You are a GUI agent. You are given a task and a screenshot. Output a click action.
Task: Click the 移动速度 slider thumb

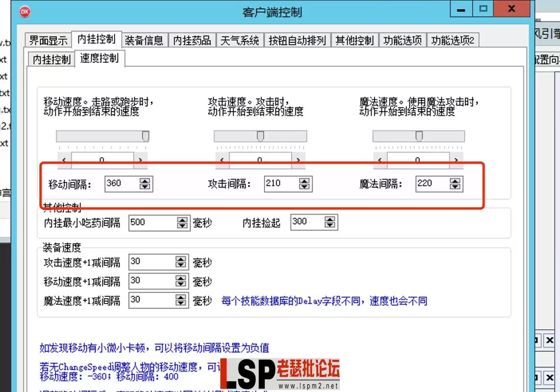point(146,136)
